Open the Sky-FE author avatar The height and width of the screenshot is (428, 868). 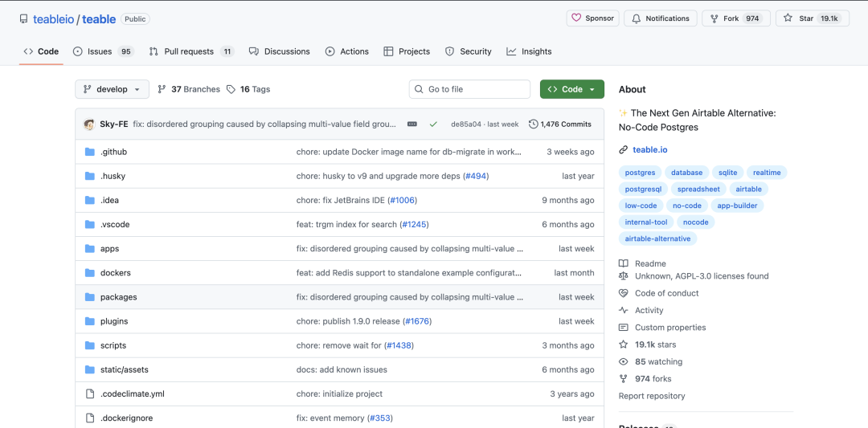coord(89,124)
